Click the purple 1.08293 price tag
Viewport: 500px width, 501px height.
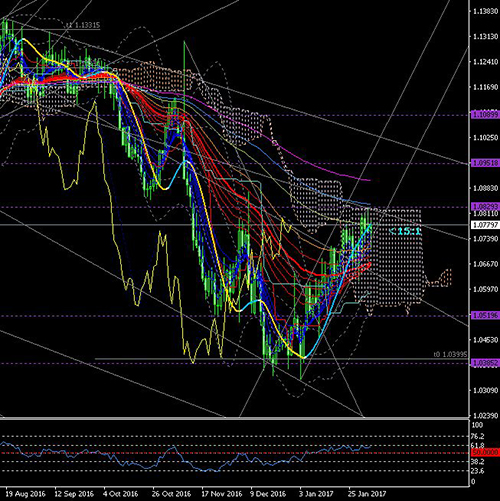pos(485,207)
